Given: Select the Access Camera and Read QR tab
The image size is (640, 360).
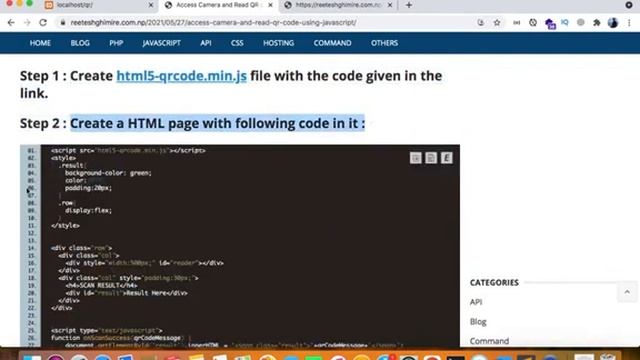Looking at the screenshot, I should click(218, 5).
